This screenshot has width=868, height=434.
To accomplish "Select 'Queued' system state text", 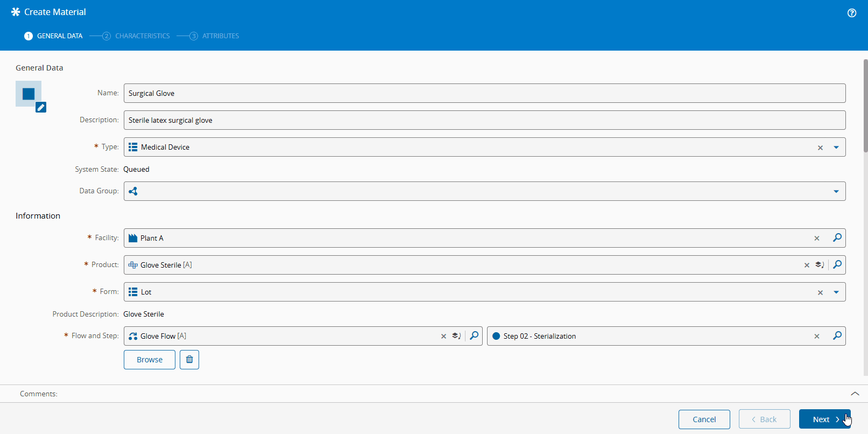I will click(x=136, y=169).
